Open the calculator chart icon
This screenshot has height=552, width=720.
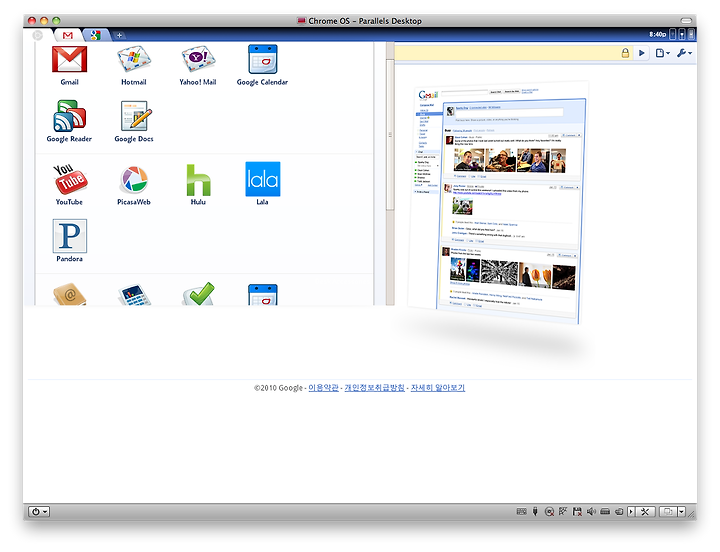[134, 295]
